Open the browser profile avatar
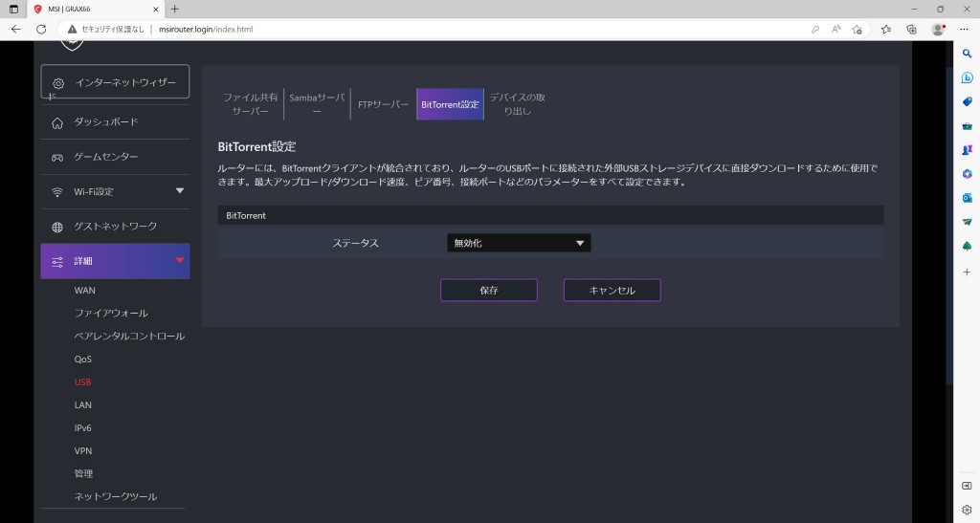This screenshot has width=980, height=523. coord(938,30)
